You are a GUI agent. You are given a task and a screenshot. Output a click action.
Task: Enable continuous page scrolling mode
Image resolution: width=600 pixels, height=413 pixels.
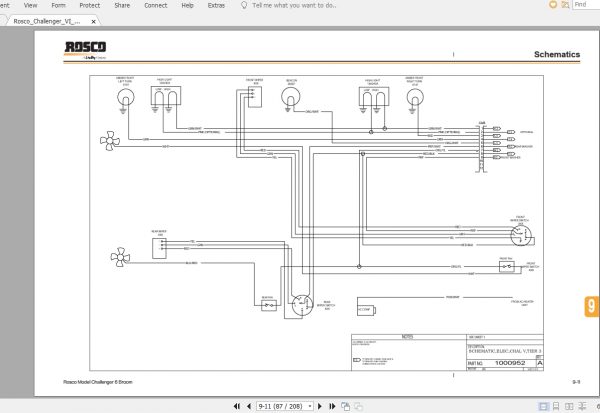pyautogui.click(x=556, y=406)
